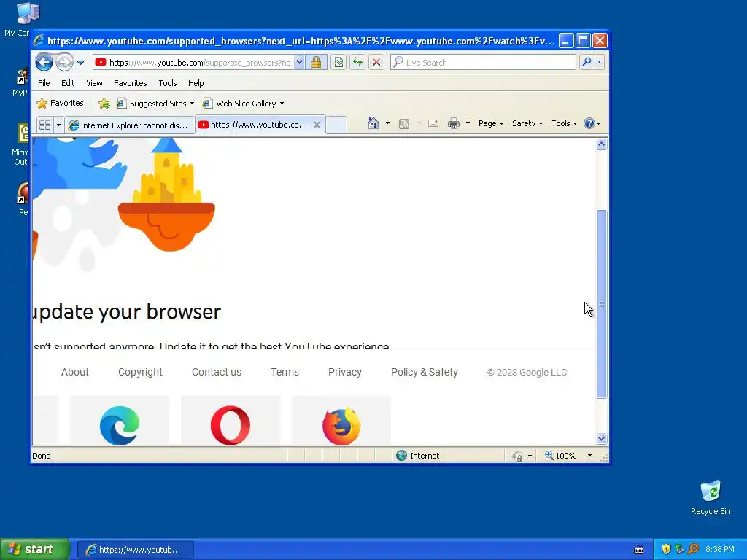
Task: Click the Terms footer link
Action: point(285,372)
